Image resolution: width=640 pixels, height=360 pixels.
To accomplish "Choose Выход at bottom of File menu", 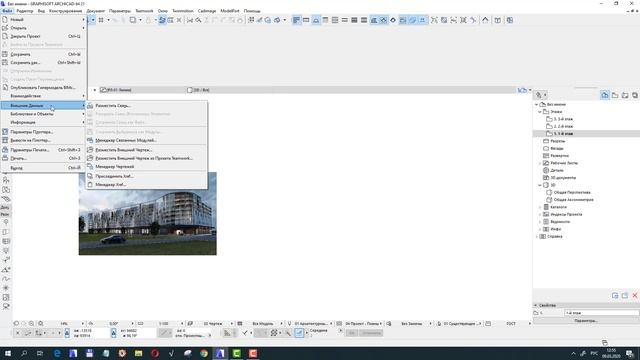I will point(43,168).
